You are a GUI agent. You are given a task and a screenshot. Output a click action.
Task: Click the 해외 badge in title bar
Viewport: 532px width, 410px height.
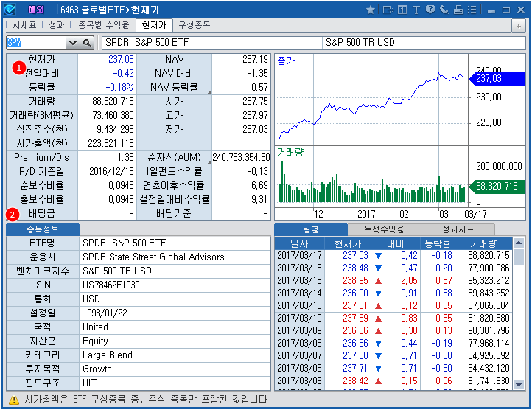click(x=35, y=10)
